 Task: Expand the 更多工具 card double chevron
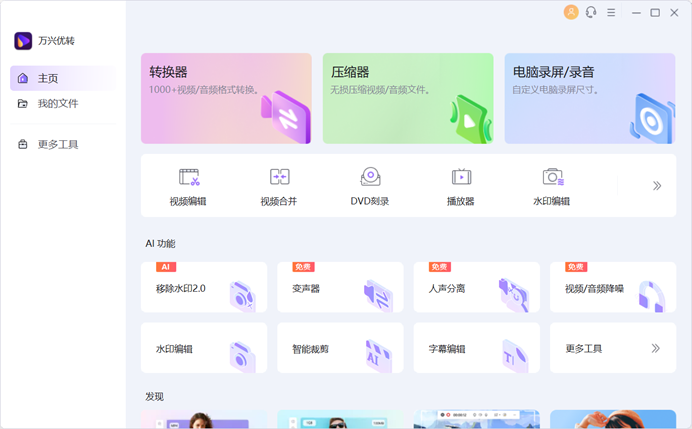point(655,348)
